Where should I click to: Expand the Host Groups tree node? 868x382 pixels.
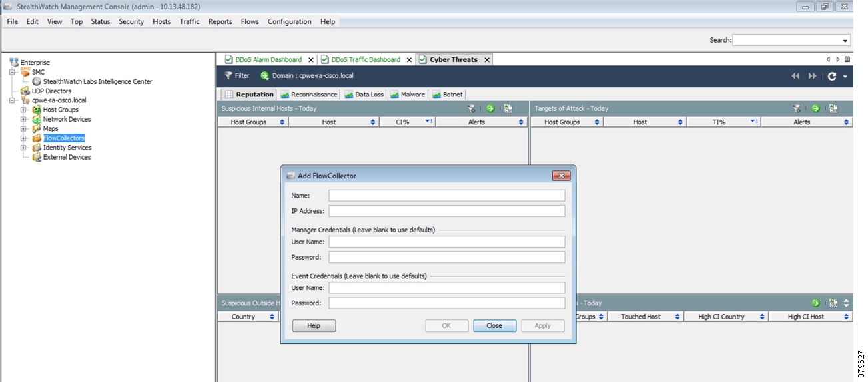click(x=24, y=110)
